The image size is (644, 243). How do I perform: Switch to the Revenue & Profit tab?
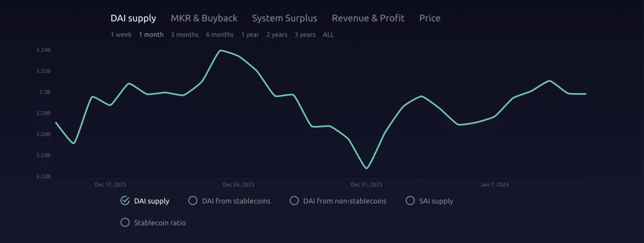[x=368, y=18]
